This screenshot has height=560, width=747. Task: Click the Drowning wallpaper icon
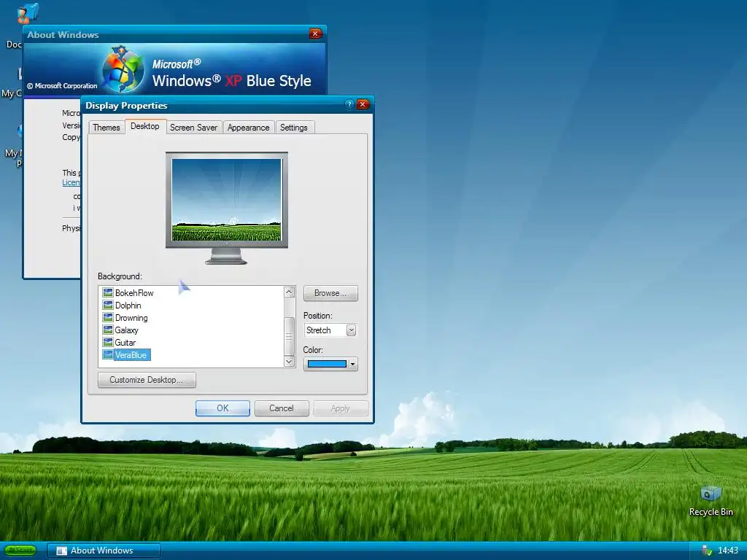[x=108, y=318]
